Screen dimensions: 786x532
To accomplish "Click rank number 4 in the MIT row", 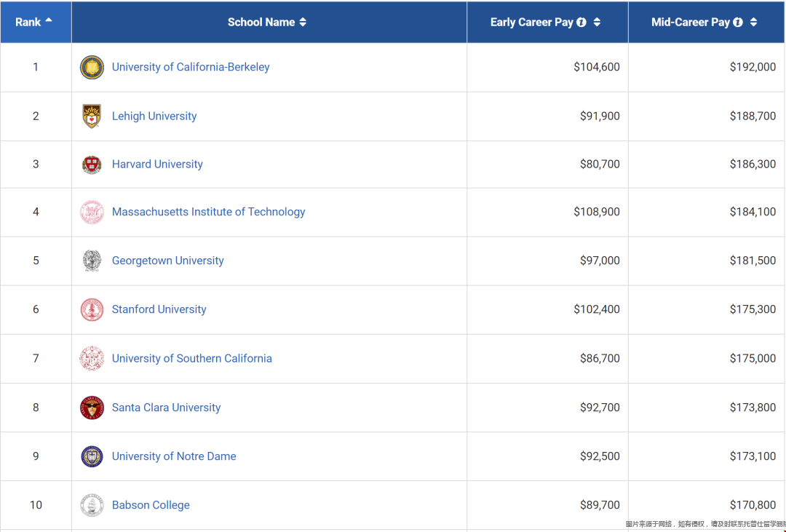I will tap(36, 212).
